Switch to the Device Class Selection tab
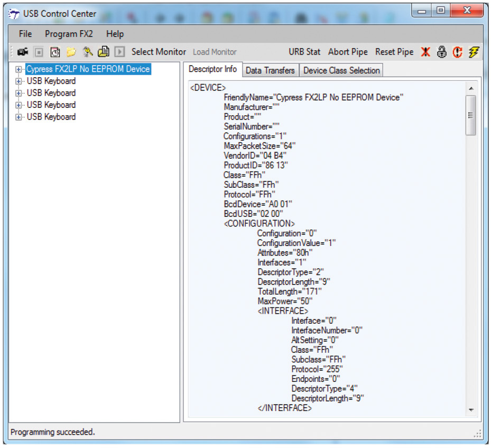 pyautogui.click(x=341, y=70)
